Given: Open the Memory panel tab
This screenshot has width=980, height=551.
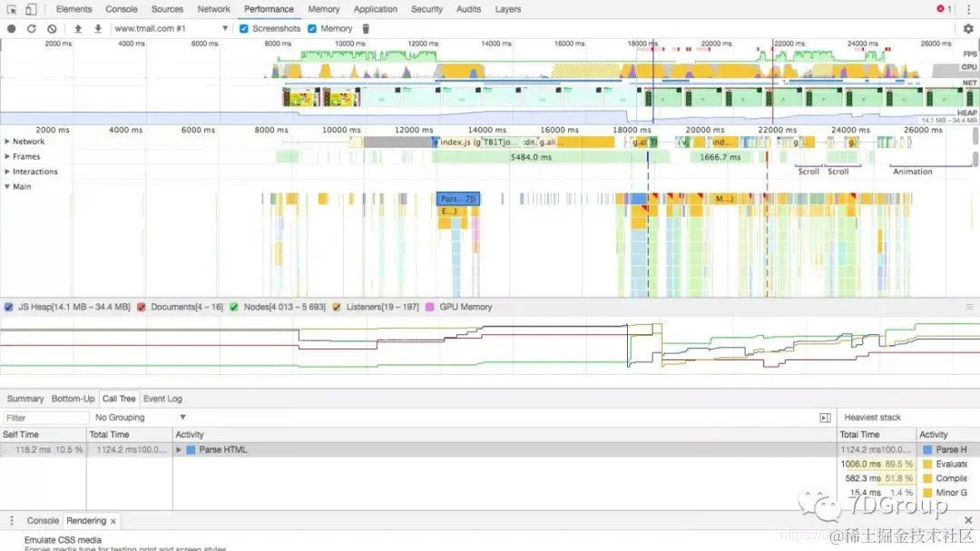Looking at the screenshot, I should click(324, 9).
